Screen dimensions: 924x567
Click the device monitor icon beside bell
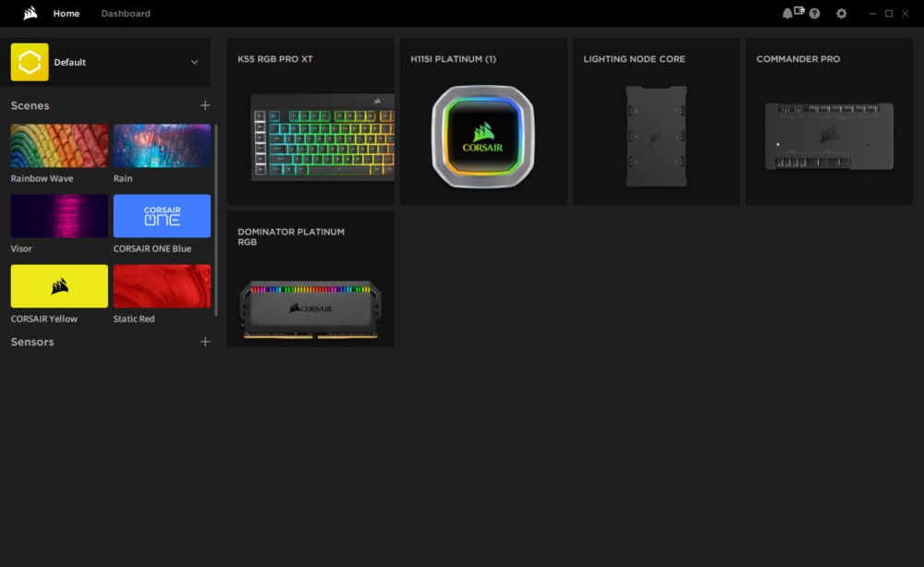point(799,10)
